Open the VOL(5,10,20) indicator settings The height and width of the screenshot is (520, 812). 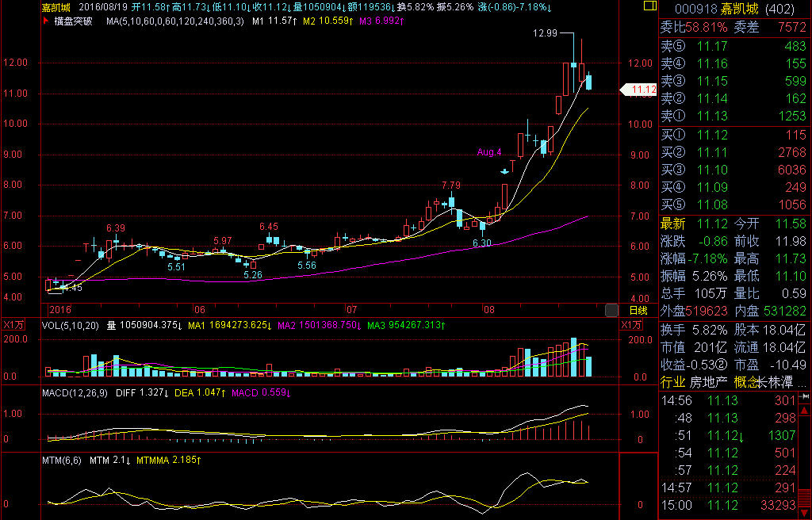(x=71, y=325)
